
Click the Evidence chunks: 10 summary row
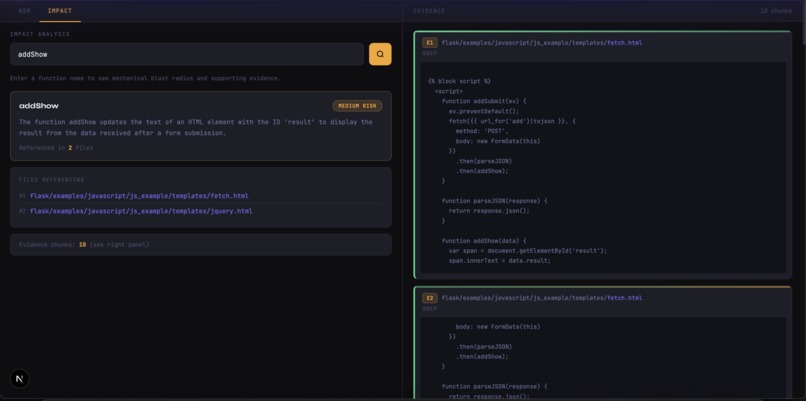(x=200, y=245)
